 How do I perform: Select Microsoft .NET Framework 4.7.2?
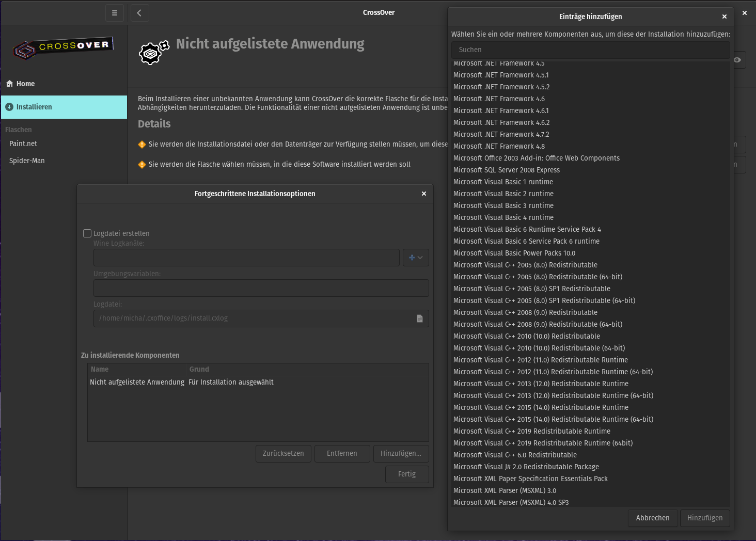click(x=591, y=134)
